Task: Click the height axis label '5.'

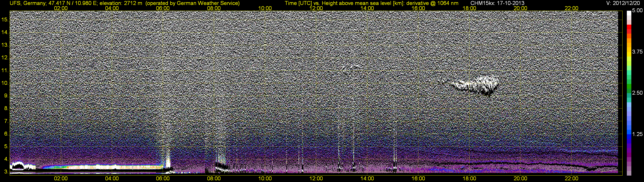Action: coord(6,147)
